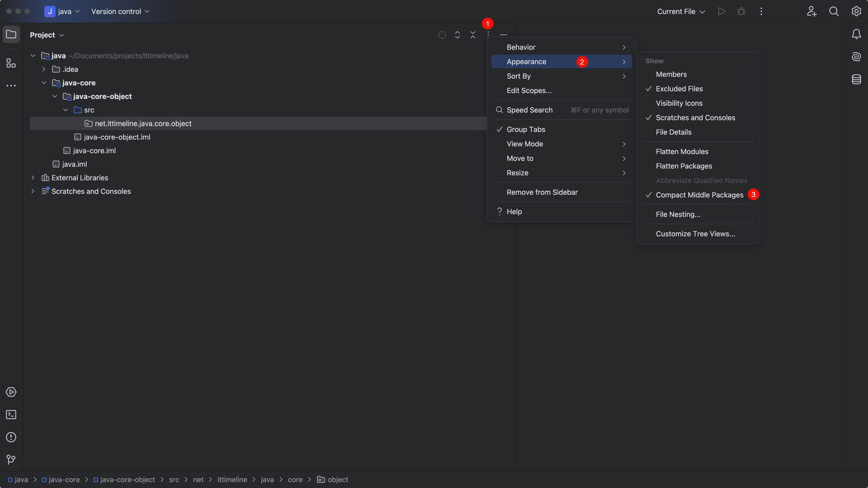Open the Structure tool window icon

pos(11,63)
